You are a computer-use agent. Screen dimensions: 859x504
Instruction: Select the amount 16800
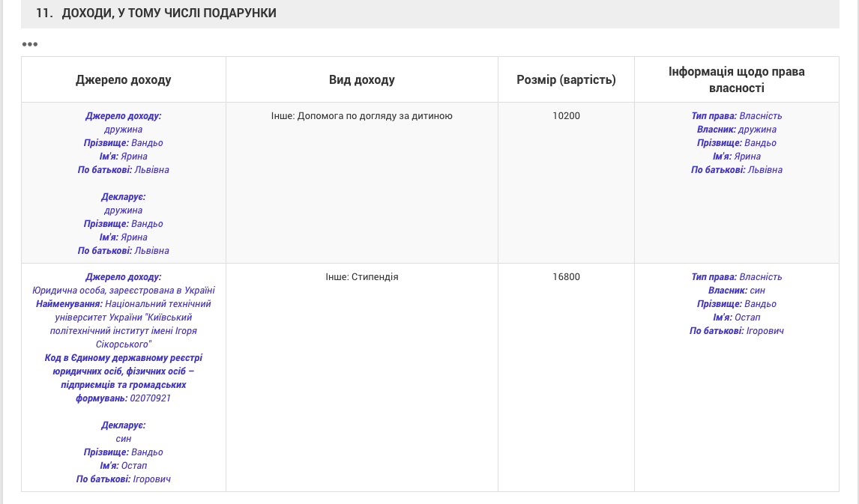(x=566, y=277)
